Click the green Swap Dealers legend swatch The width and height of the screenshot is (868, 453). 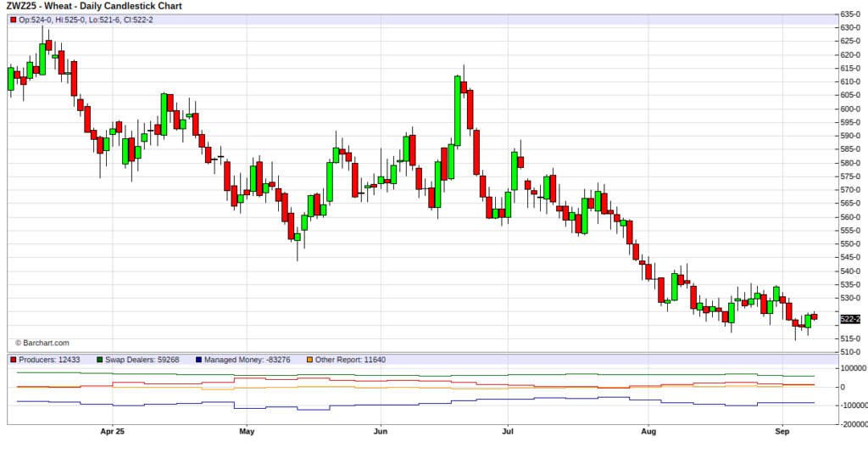[100, 360]
